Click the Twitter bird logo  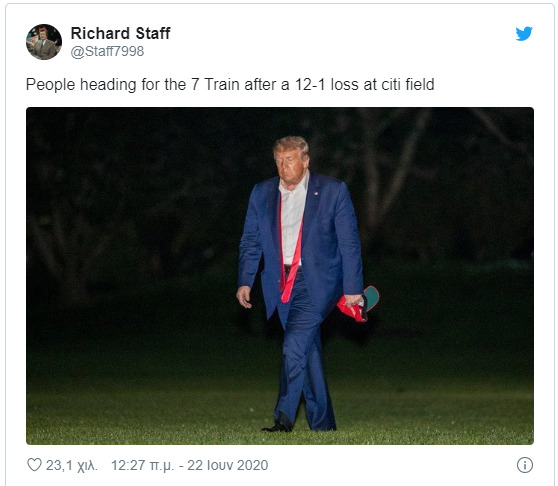tap(524, 33)
